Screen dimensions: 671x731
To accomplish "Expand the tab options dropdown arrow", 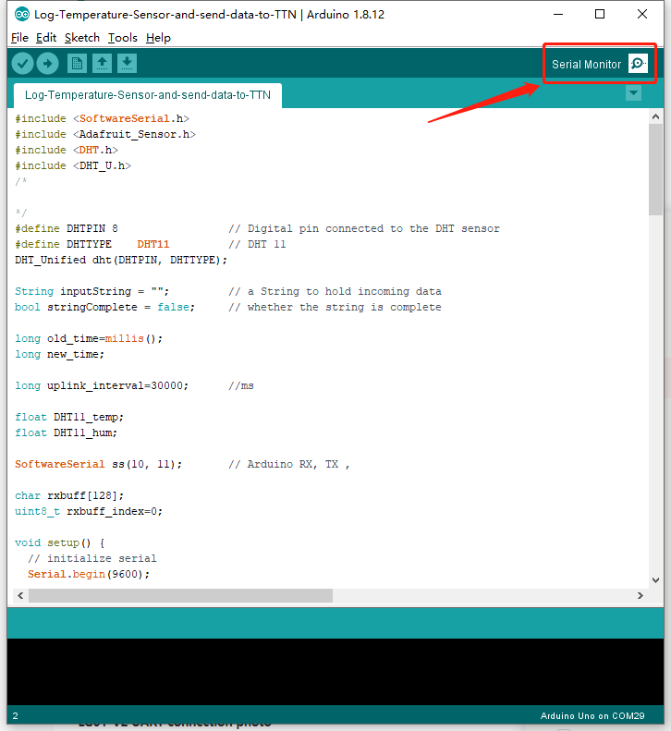I will coord(633,93).
